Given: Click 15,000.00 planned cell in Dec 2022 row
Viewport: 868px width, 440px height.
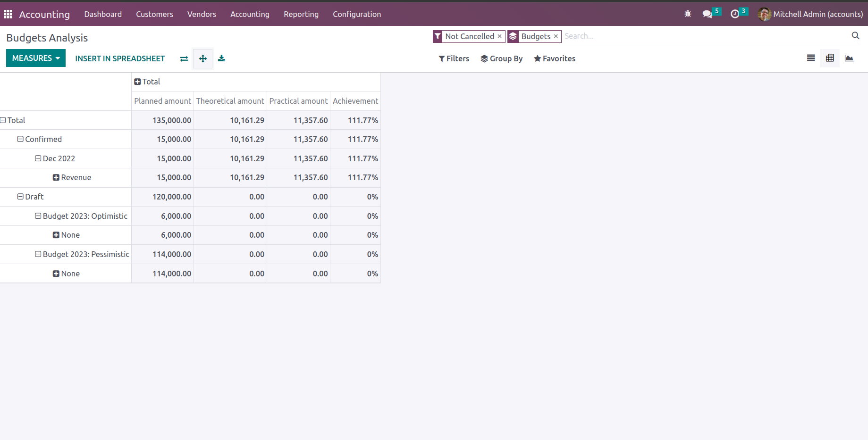Looking at the screenshot, I should click(x=163, y=158).
